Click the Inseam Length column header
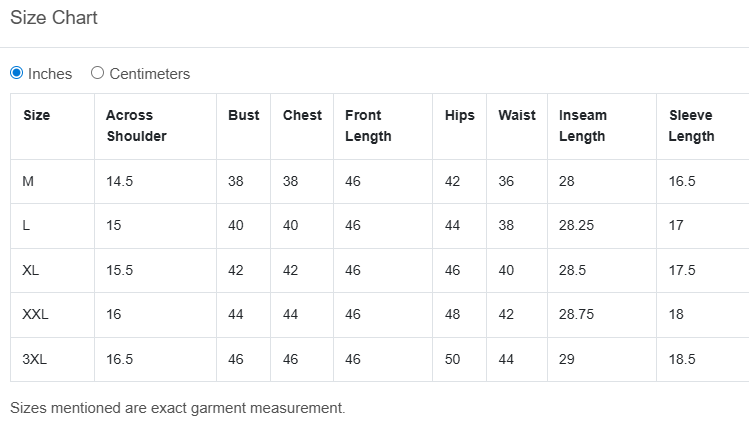Screen dimensions: 749x432 [x=583, y=125]
